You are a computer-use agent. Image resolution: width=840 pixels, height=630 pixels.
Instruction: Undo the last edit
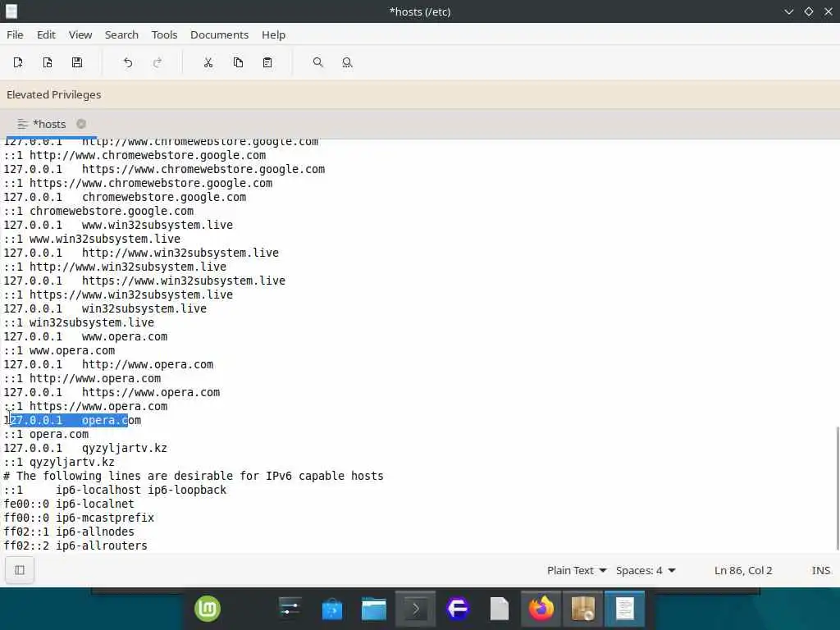click(x=127, y=62)
